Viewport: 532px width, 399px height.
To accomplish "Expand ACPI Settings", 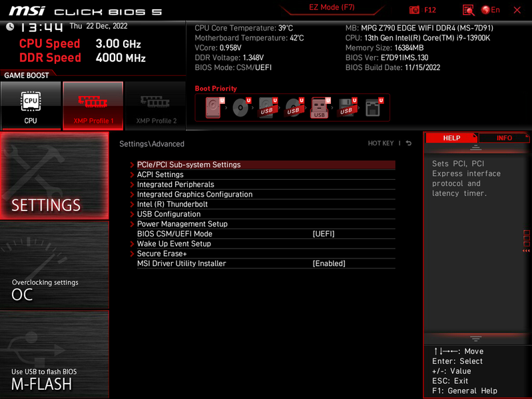I will tap(266, 175).
